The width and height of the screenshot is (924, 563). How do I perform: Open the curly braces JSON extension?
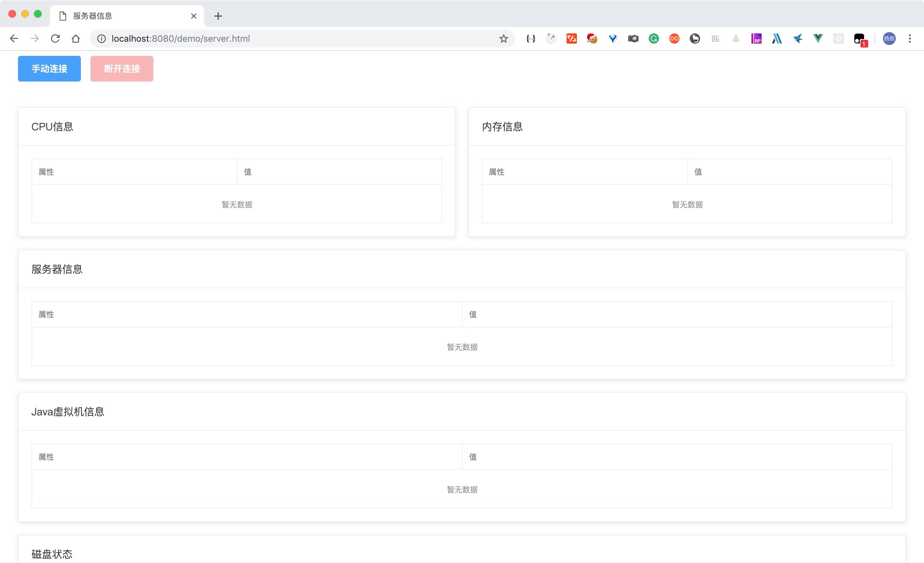[x=531, y=39]
